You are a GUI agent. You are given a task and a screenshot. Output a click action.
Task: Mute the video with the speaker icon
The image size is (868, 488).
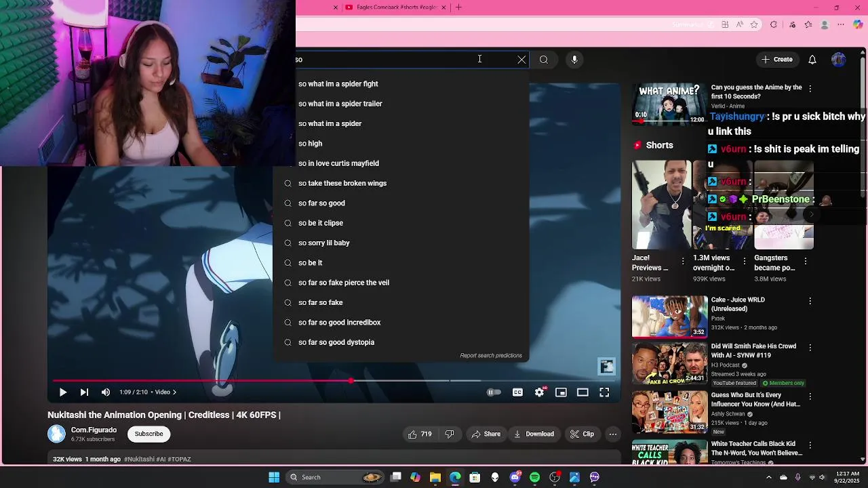106,392
